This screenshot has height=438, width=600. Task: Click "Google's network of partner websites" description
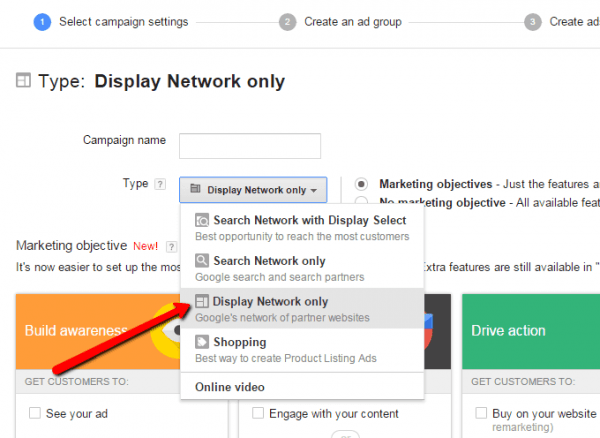[x=282, y=318]
